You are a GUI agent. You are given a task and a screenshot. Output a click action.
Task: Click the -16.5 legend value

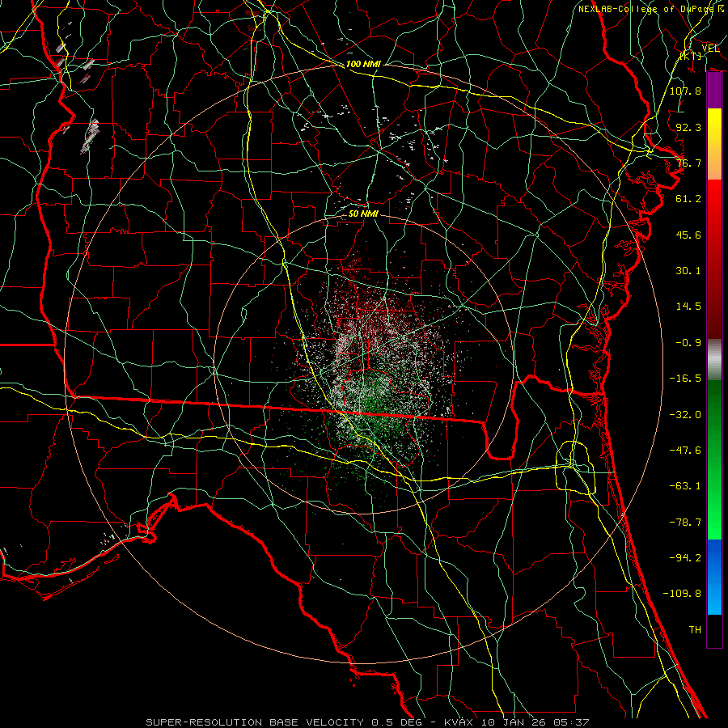click(x=685, y=379)
